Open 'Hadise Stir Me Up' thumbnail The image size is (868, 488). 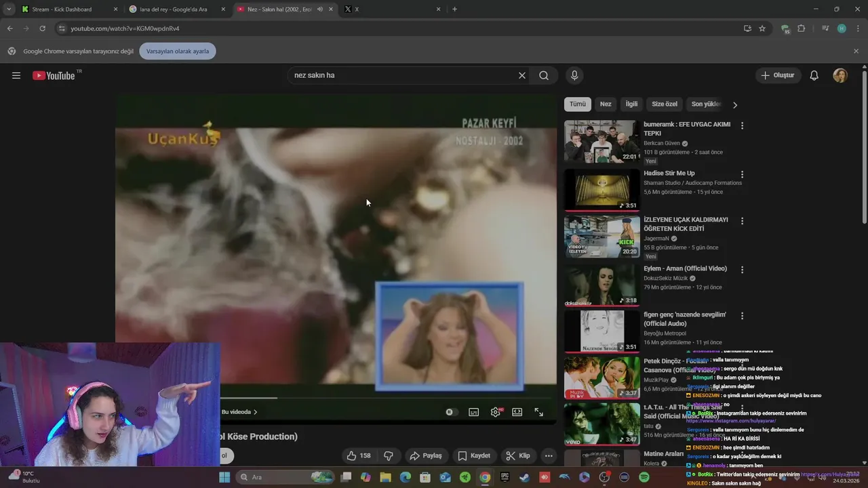point(602,190)
